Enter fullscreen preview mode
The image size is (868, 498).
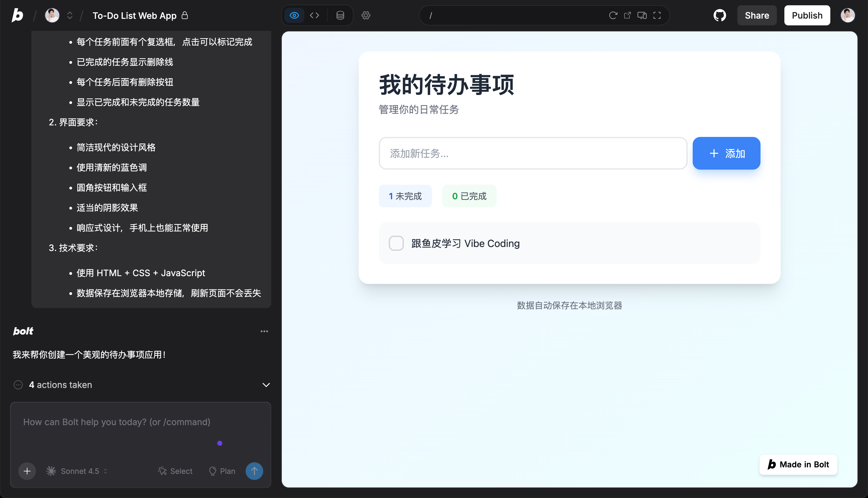click(657, 15)
